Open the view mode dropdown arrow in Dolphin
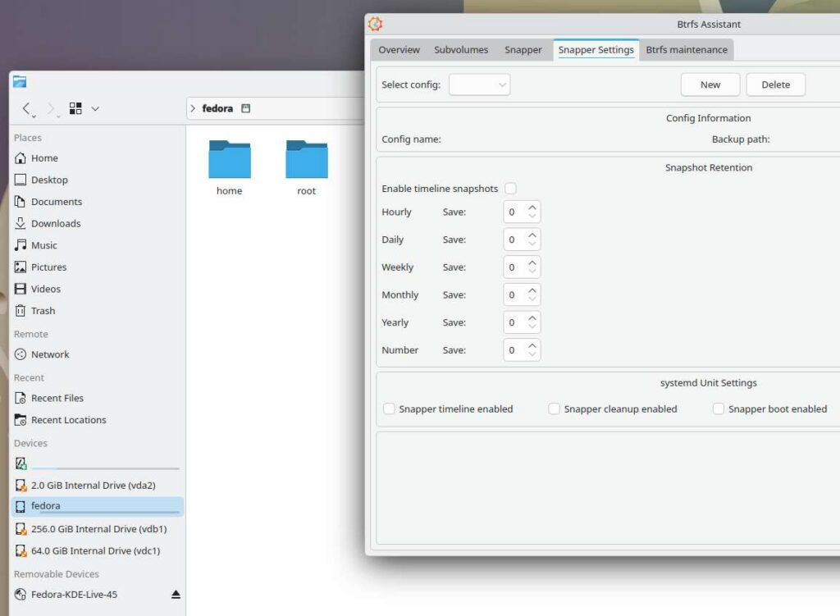This screenshot has width=840, height=616. [x=95, y=109]
